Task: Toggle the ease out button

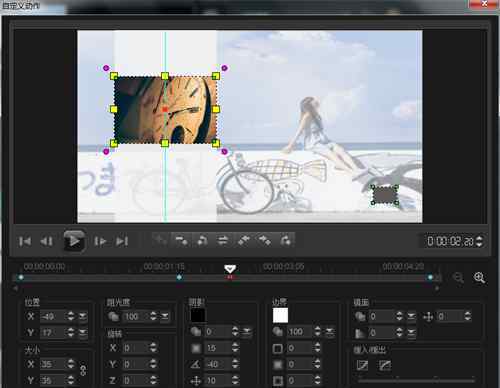Action: click(x=385, y=365)
